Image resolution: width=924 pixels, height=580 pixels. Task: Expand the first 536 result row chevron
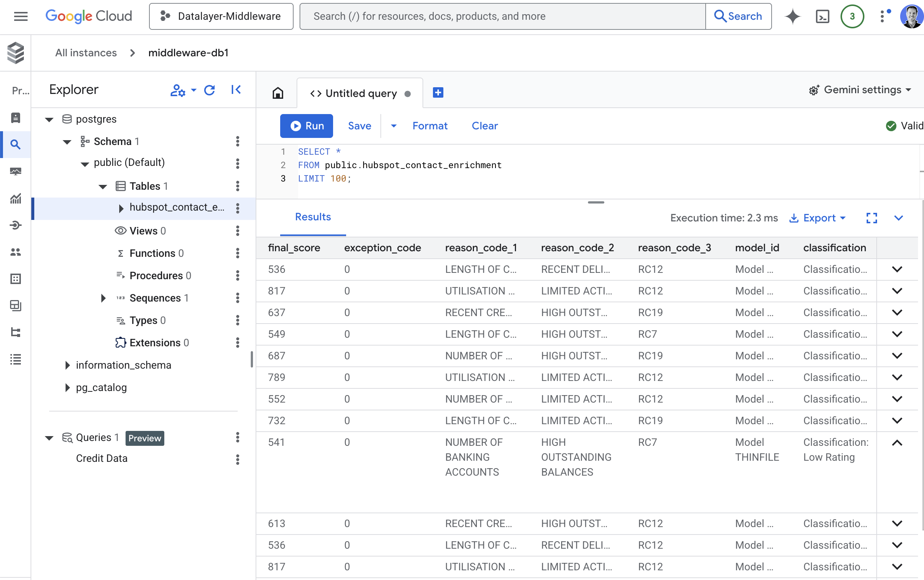click(x=897, y=269)
